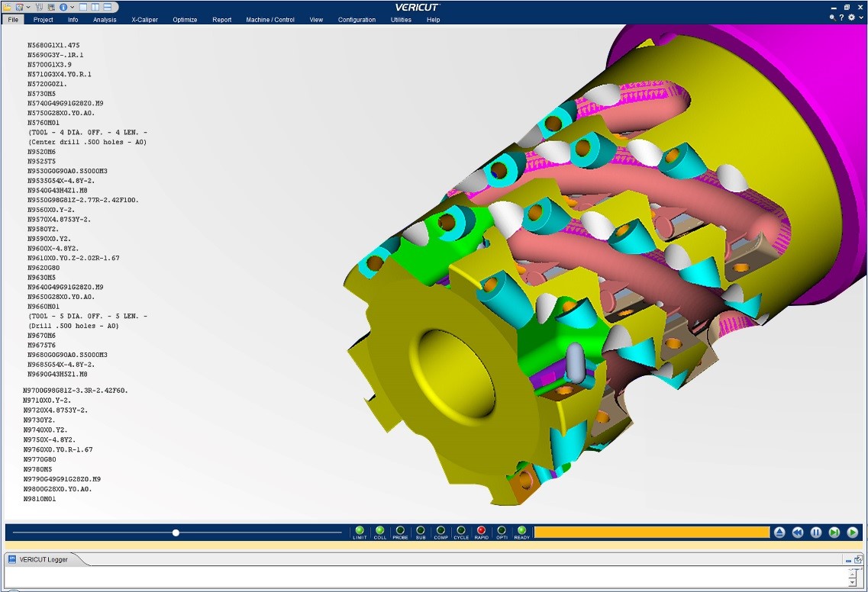This screenshot has height=592, width=868.
Task: Click Logger scrollbar down arrow
Action: point(853,582)
